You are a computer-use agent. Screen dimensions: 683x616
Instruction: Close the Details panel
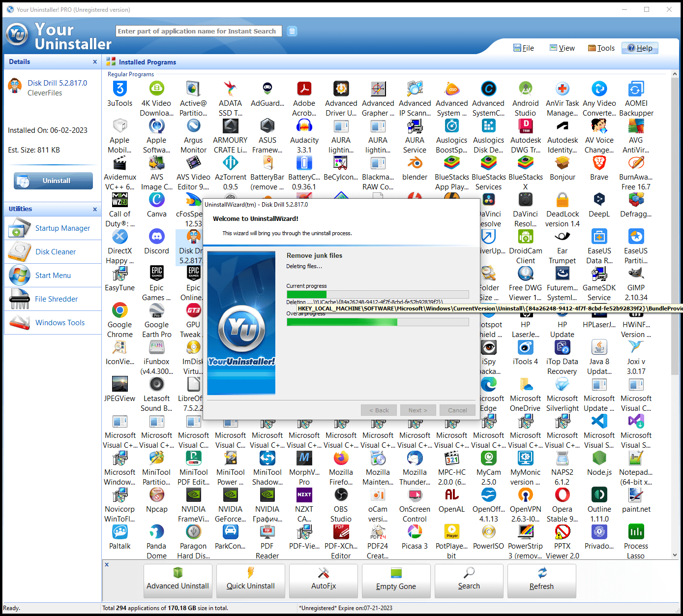pos(95,62)
